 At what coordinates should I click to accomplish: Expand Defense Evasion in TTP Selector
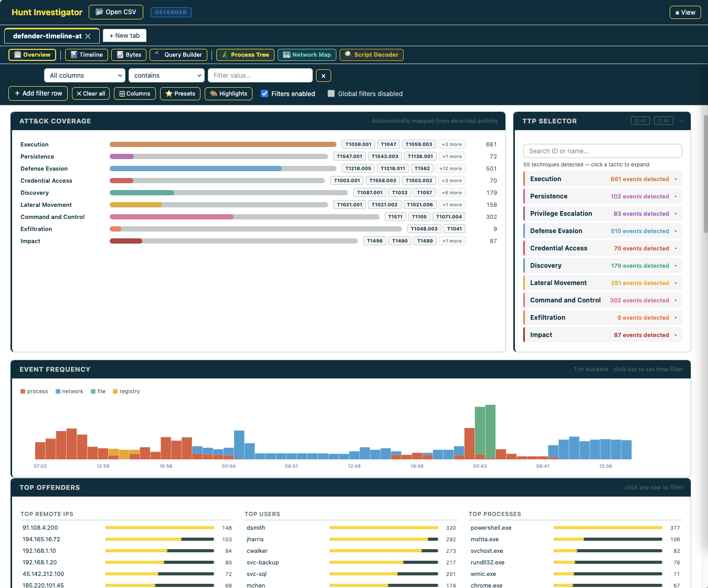603,231
